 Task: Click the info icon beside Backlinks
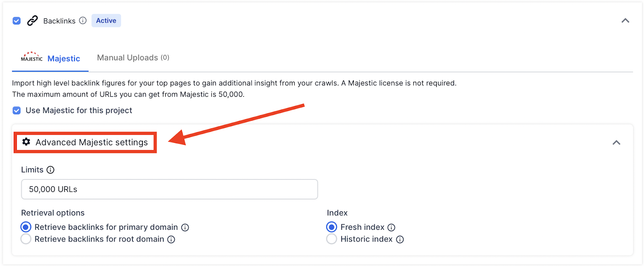[83, 21]
